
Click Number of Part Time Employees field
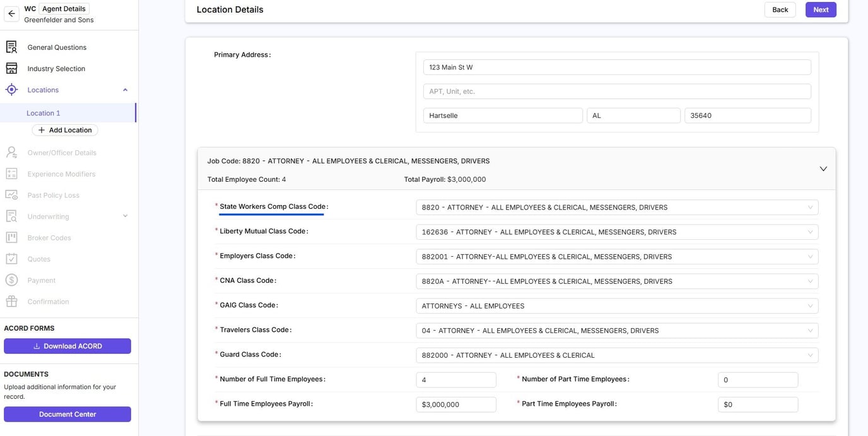pyautogui.click(x=758, y=379)
